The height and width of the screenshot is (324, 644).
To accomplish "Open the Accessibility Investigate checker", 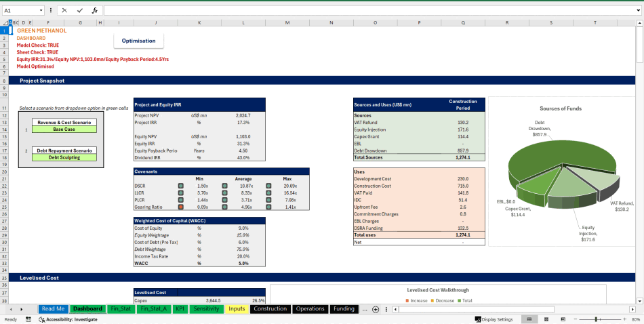I will click(x=68, y=319).
